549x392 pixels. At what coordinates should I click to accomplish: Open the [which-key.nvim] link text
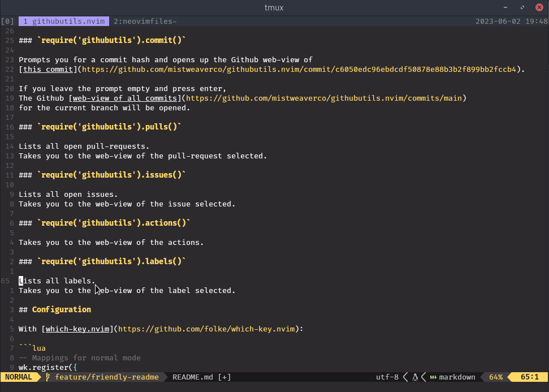point(77,329)
